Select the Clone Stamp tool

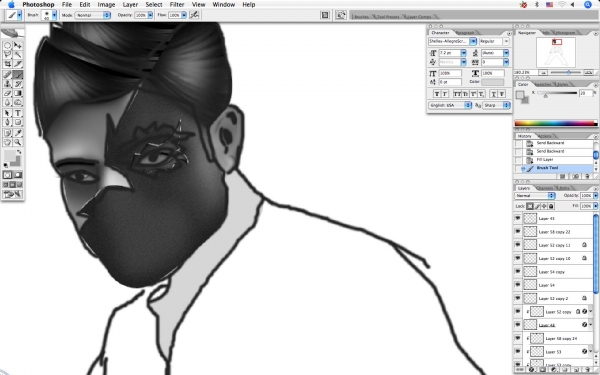[7, 84]
